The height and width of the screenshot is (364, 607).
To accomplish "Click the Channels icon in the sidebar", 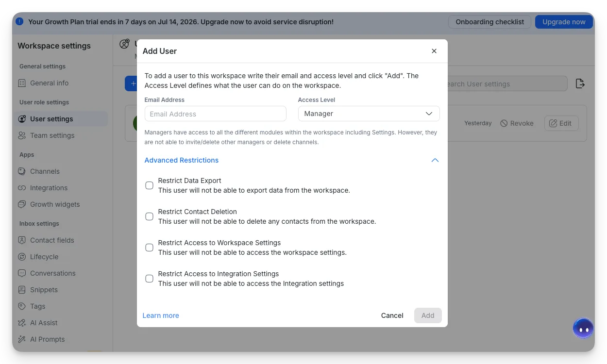I will tap(22, 171).
